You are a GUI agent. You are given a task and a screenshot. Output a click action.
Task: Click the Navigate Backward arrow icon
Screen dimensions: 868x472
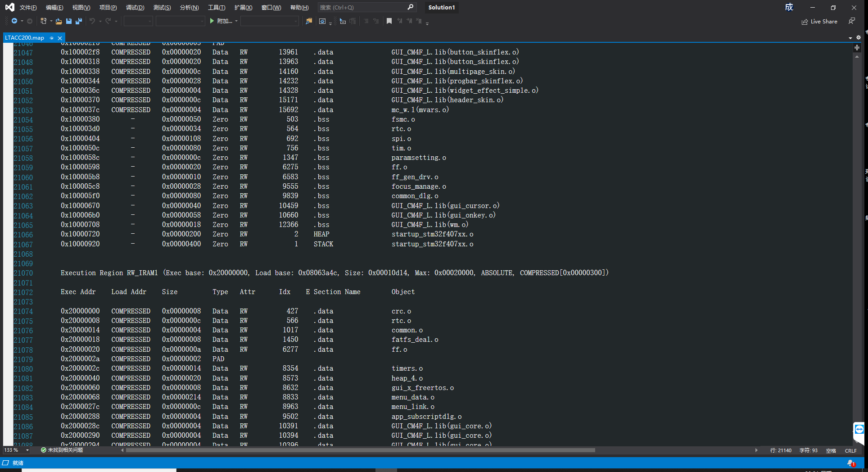click(x=14, y=21)
